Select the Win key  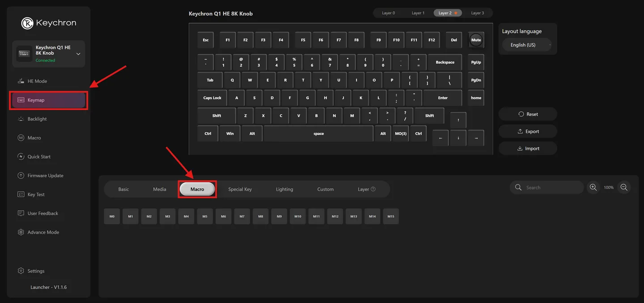[x=230, y=134]
